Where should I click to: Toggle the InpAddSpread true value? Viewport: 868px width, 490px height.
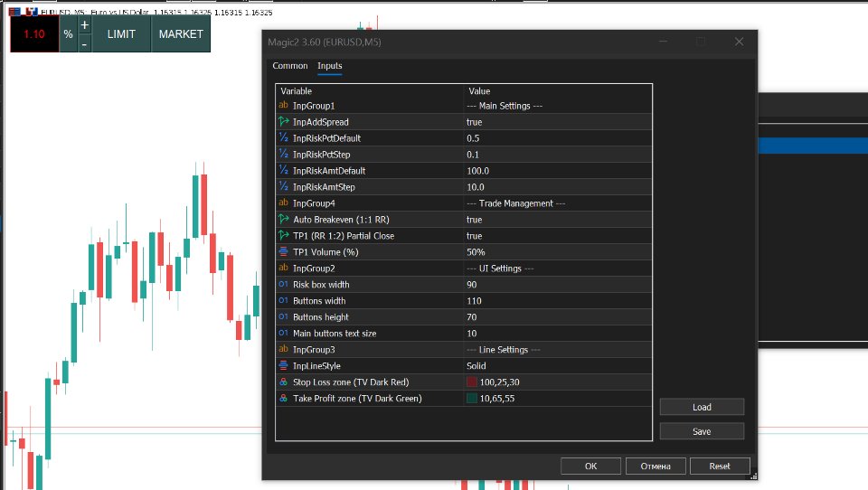558,122
